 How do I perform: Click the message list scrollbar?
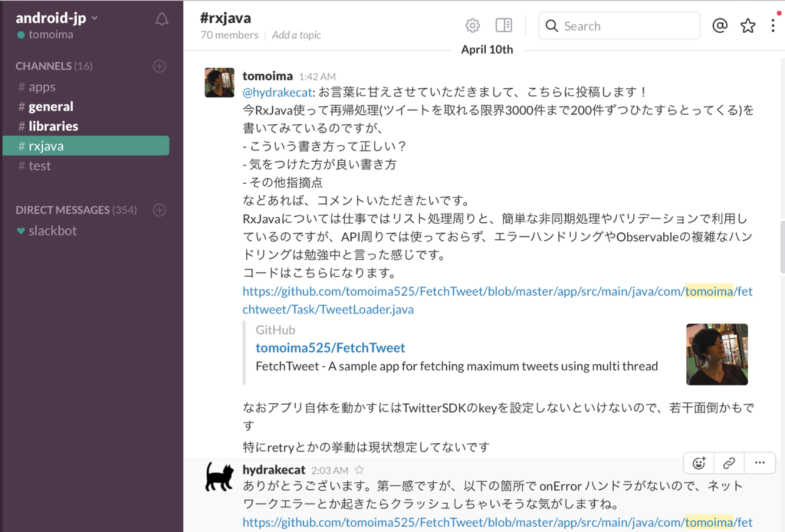(x=782, y=247)
